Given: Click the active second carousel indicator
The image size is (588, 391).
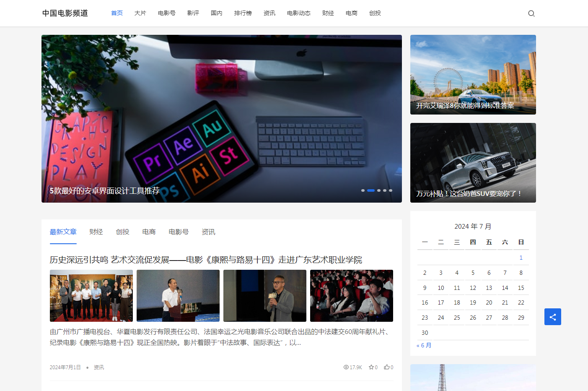Looking at the screenshot, I should click(x=371, y=190).
